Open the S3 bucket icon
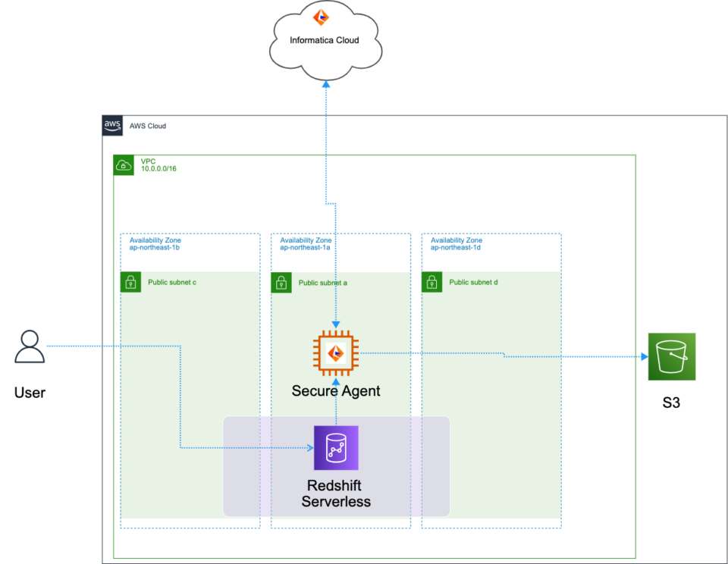Image resolution: width=728 pixels, height=564 pixels. tap(672, 356)
